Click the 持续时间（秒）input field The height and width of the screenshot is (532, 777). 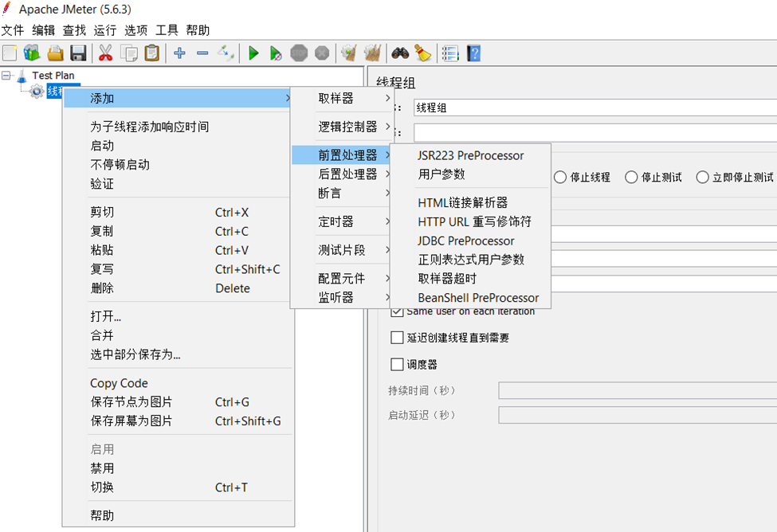click(638, 390)
